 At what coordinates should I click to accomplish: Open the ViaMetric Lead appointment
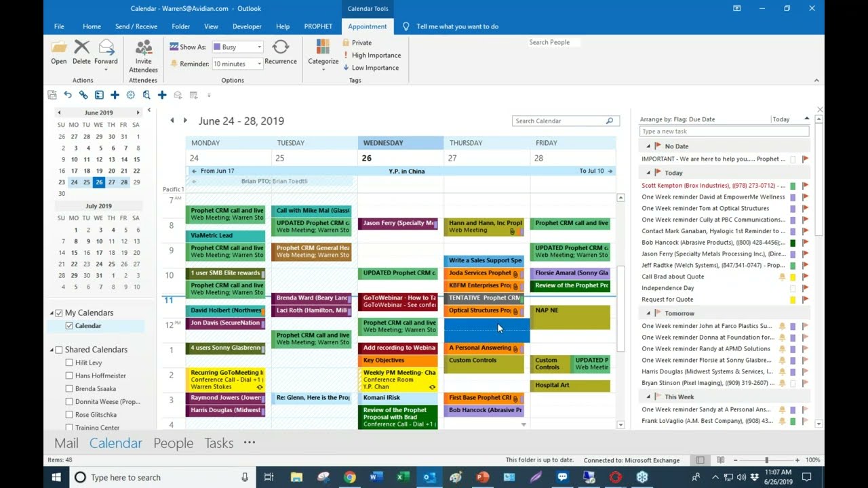coord(225,236)
